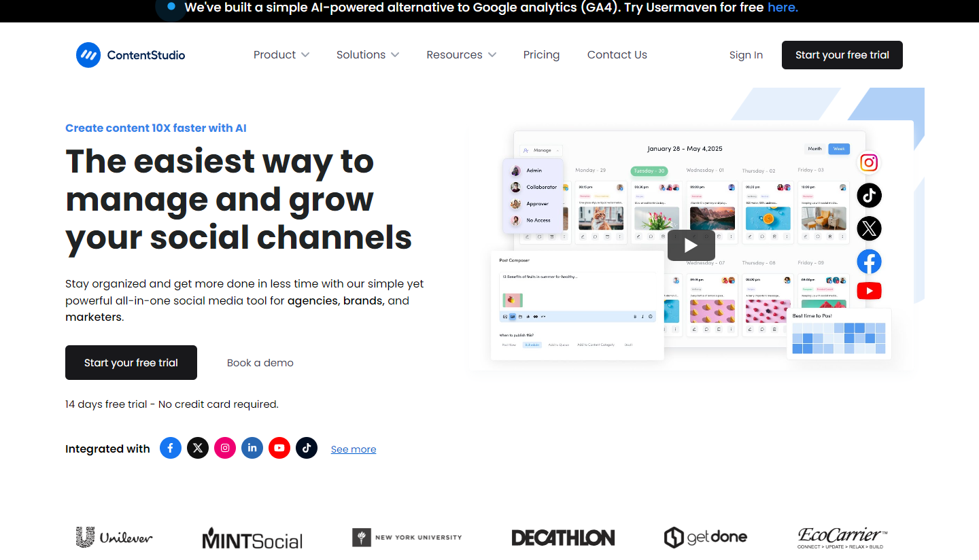The height and width of the screenshot is (560, 979).
Task: Select Week view in calendar preview
Action: pos(839,149)
